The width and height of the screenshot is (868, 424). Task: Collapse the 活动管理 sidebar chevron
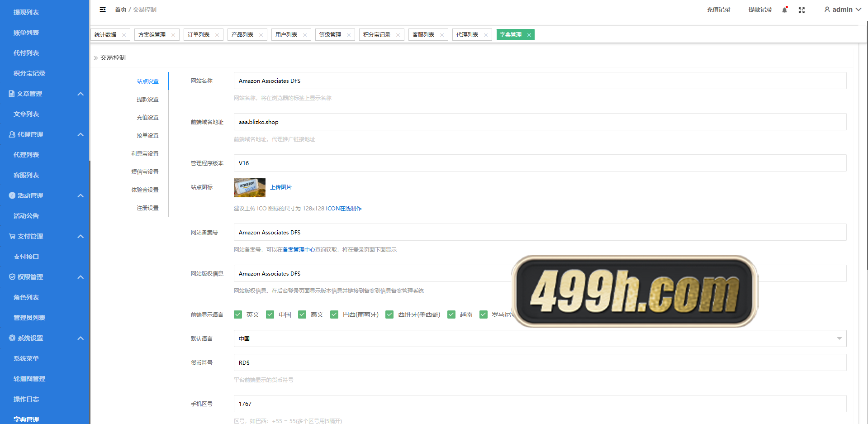[x=81, y=195]
